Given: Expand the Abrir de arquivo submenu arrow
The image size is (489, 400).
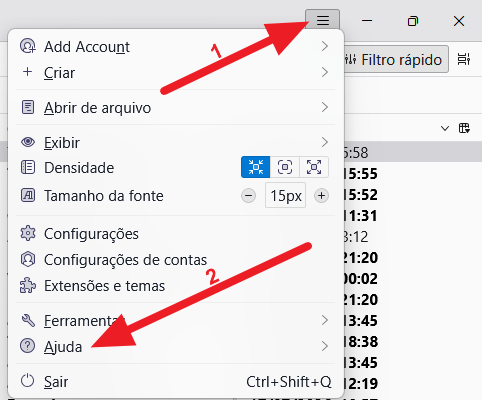Looking at the screenshot, I should (325, 107).
